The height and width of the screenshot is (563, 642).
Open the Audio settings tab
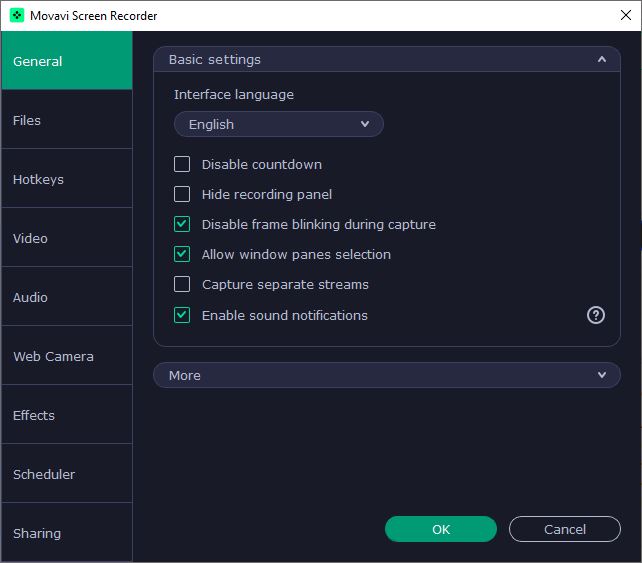point(67,297)
